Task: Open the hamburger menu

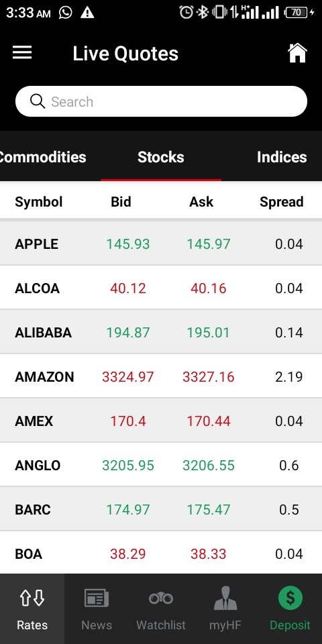Action: click(22, 52)
